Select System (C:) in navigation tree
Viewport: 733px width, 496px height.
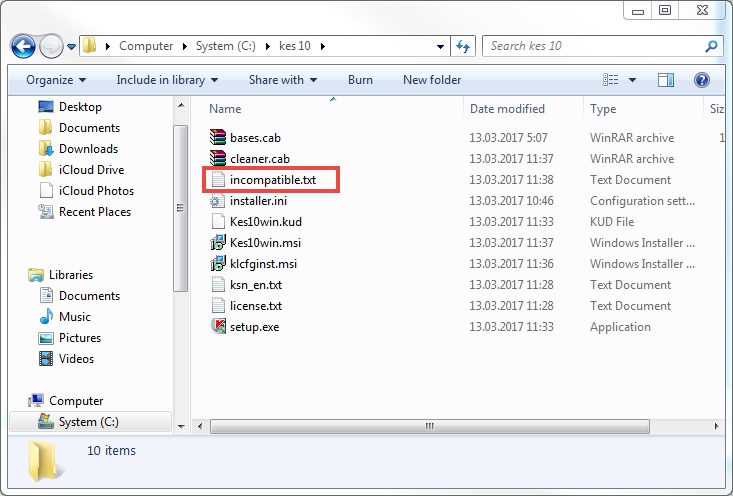click(79, 422)
